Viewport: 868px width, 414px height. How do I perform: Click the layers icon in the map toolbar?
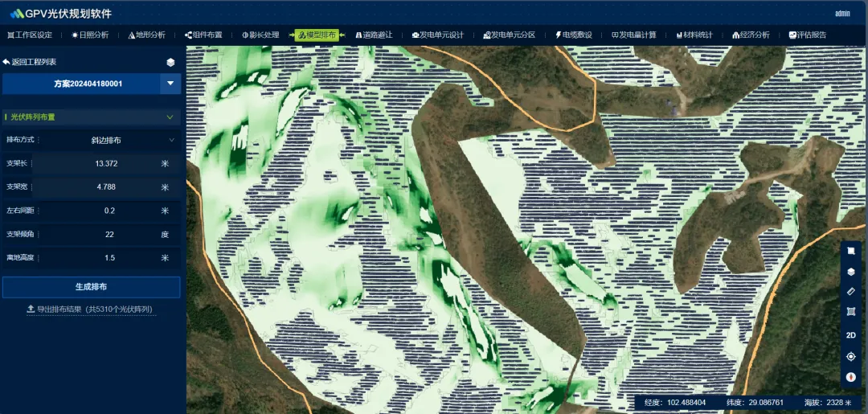[851, 272]
